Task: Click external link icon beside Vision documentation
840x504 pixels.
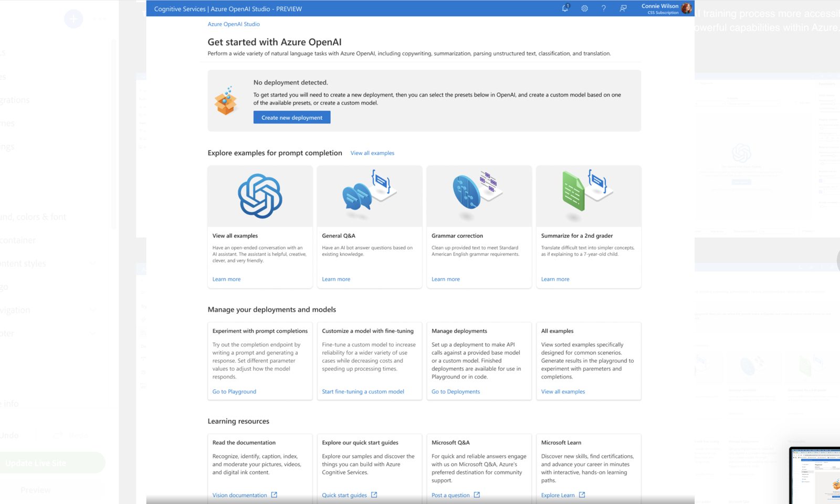Action: tap(274, 495)
